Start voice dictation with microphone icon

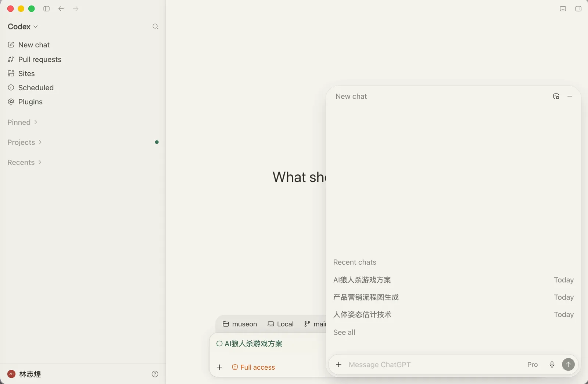[552, 365]
